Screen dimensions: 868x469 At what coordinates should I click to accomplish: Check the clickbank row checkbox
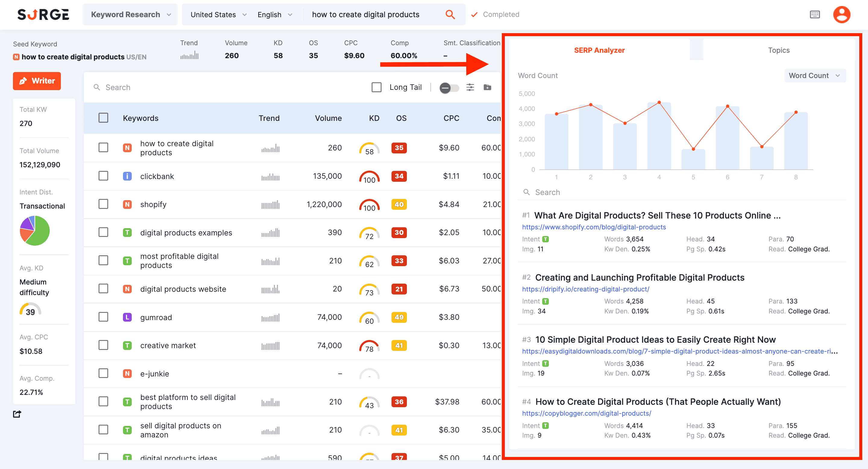(x=103, y=176)
